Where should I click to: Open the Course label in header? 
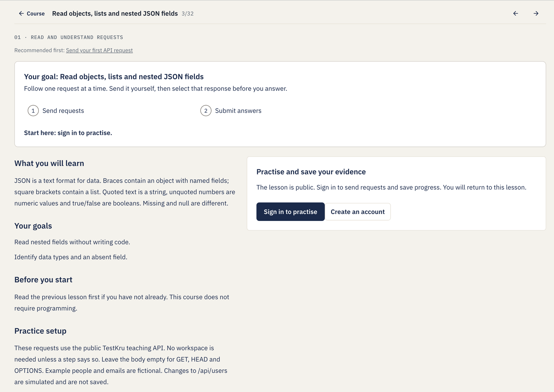pos(36,14)
